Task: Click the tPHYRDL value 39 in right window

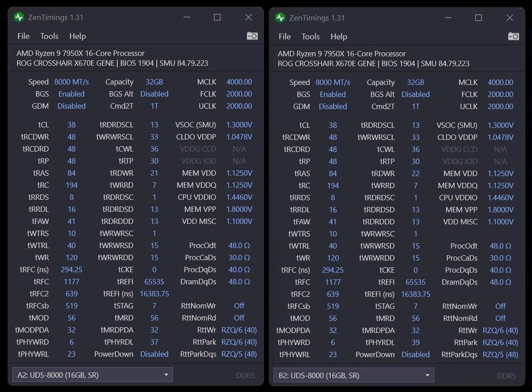Action: [416, 342]
